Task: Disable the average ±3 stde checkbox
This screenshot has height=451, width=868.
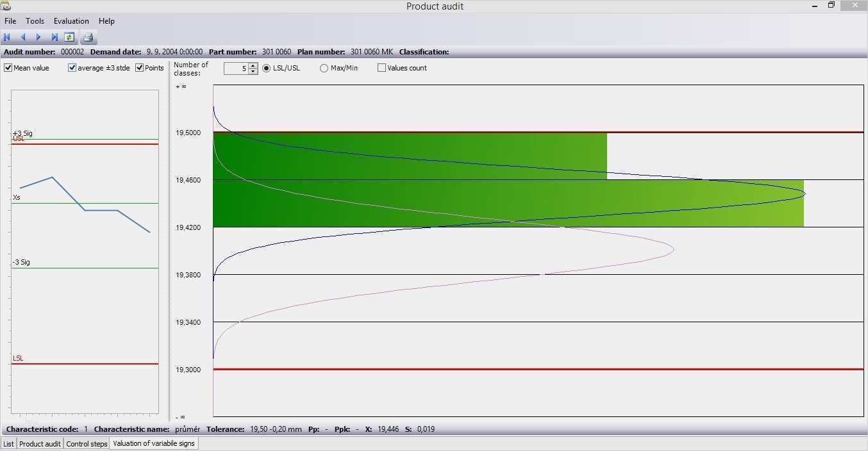Action: [x=72, y=68]
